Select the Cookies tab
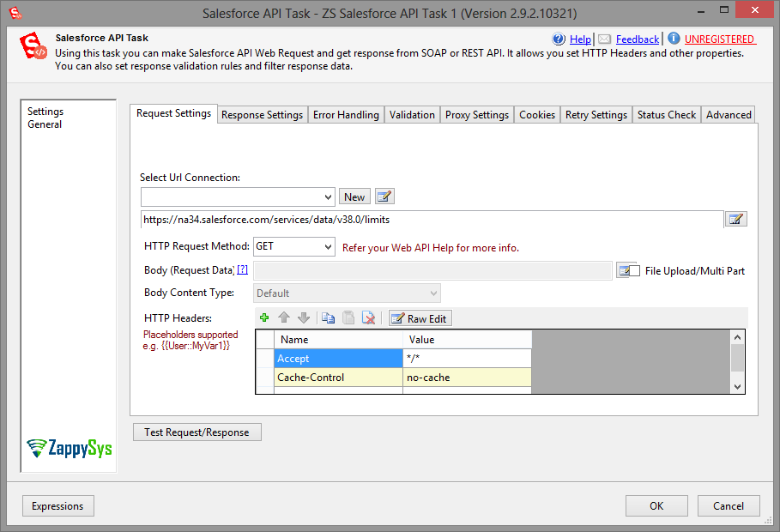 pyautogui.click(x=537, y=115)
